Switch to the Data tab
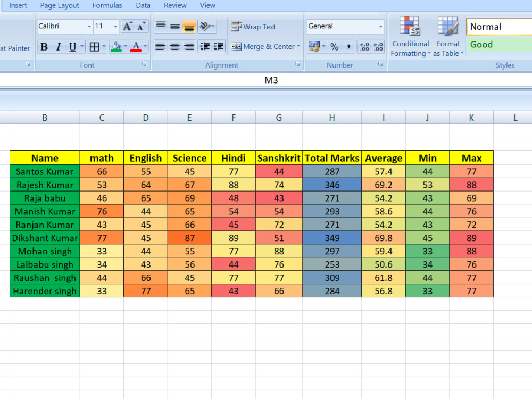 click(143, 5)
